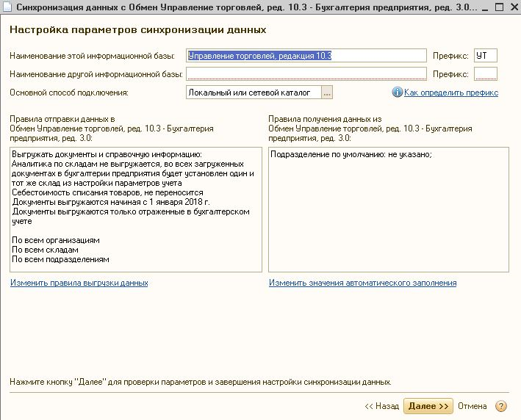This screenshot has height=420, width=521.
Task: Open the 'Как определить префикс' link
Action: click(x=450, y=93)
